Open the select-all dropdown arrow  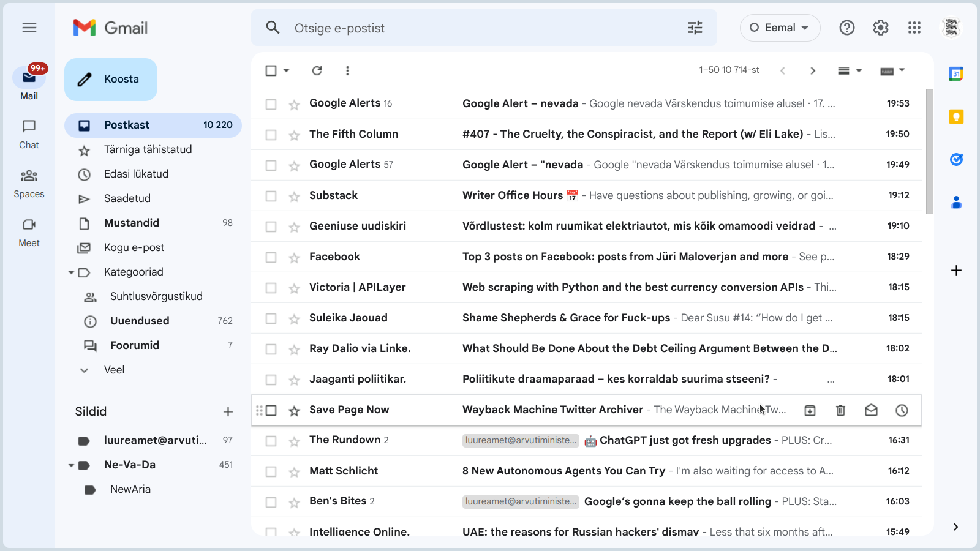[286, 70]
